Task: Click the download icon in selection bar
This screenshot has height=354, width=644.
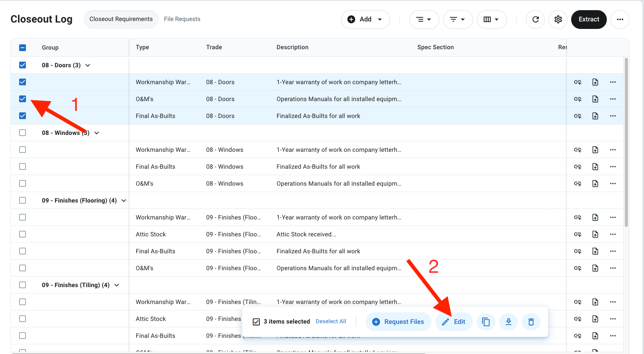Action: [x=508, y=322]
